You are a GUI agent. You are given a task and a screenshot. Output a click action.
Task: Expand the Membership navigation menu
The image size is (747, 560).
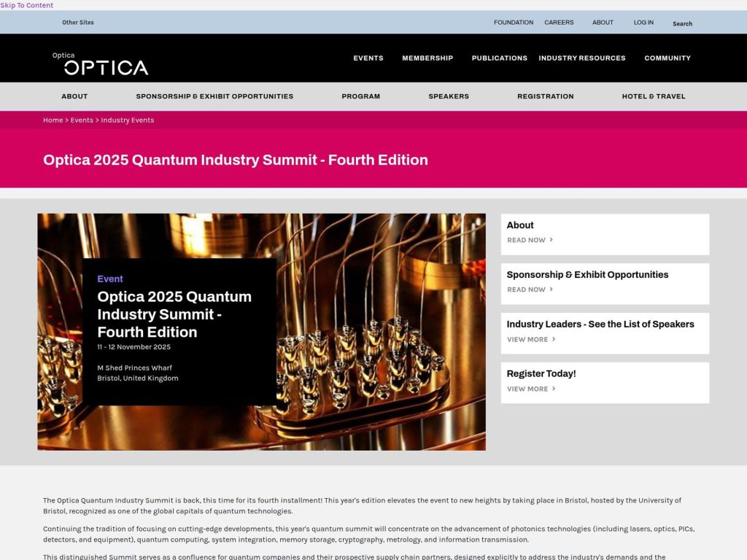click(x=427, y=58)
